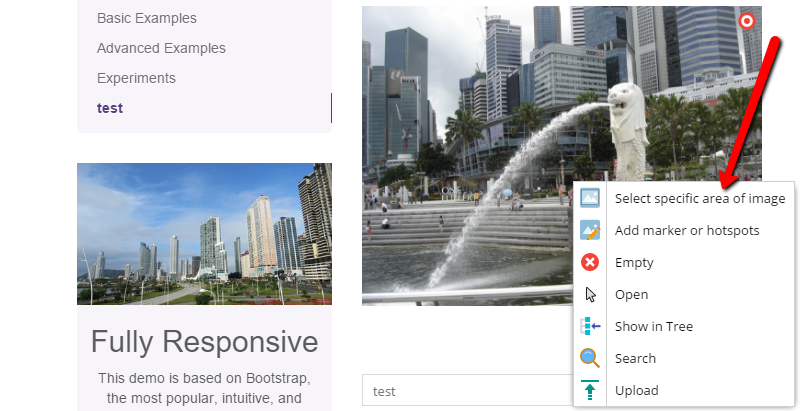Click the red circular hotspot marker on image
Screen dimensions: 800x411
(x=747, y=21)
